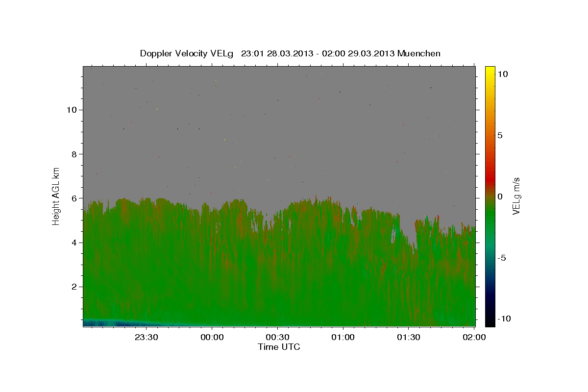Select the x-axis tick label '00:30'
The width and height of the screenshot is (588, 392).
[277, 337]
